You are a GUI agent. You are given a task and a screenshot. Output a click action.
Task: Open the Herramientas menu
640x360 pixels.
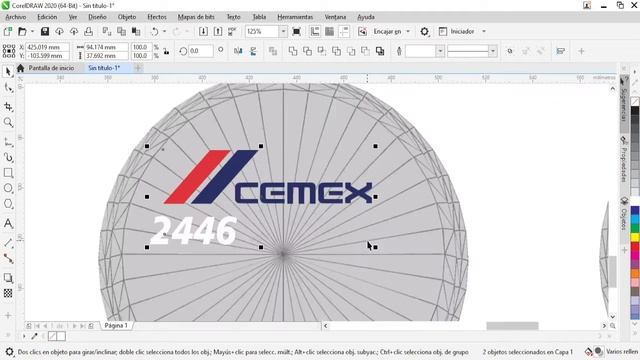295,17
